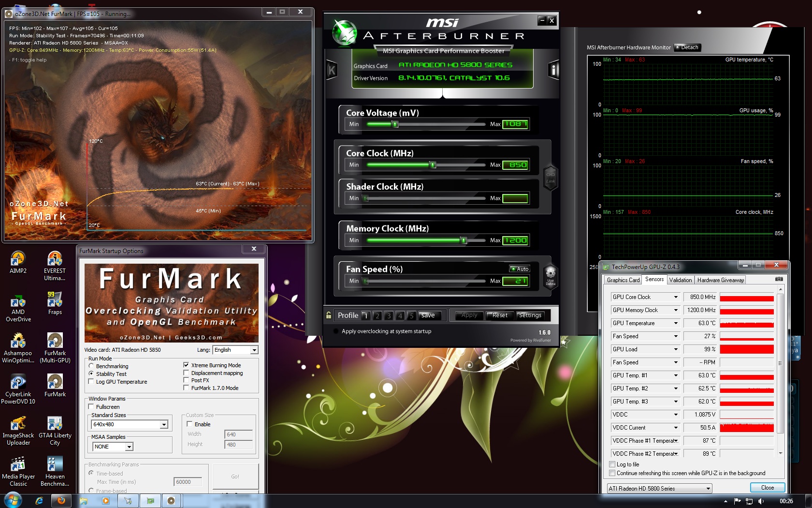Enable FurMark 1.7.0 Mode checkbox
812x508 pixels.
(x=186, y=388)
